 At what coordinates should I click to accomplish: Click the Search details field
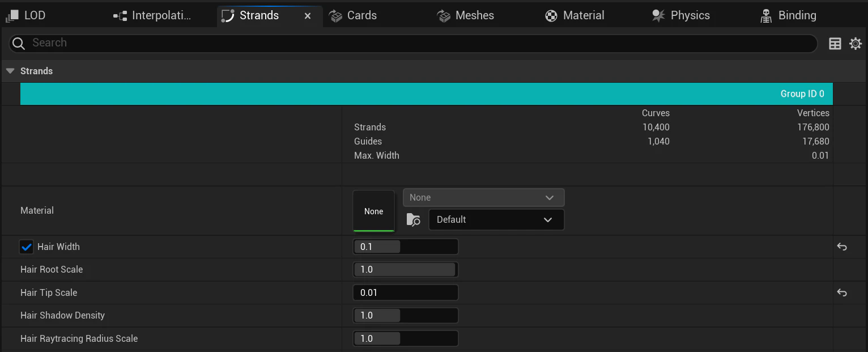tap(413, 43)
